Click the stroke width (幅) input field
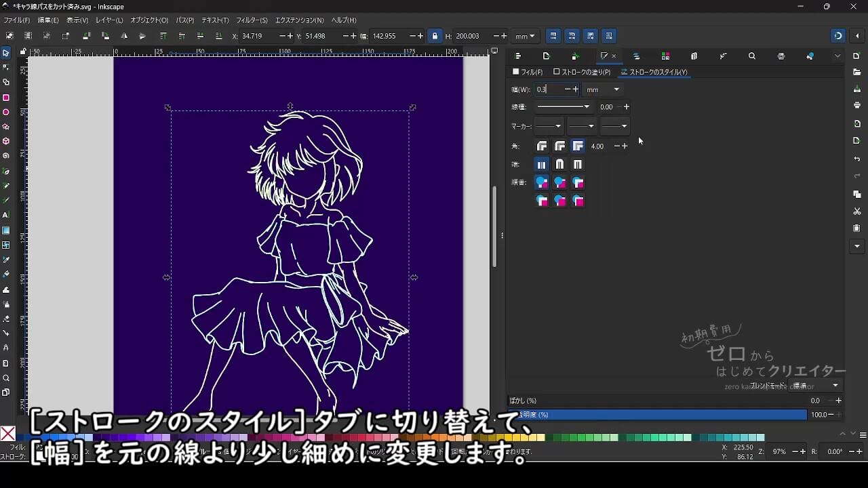Screen dimensions: 868x488 point(548,89)
